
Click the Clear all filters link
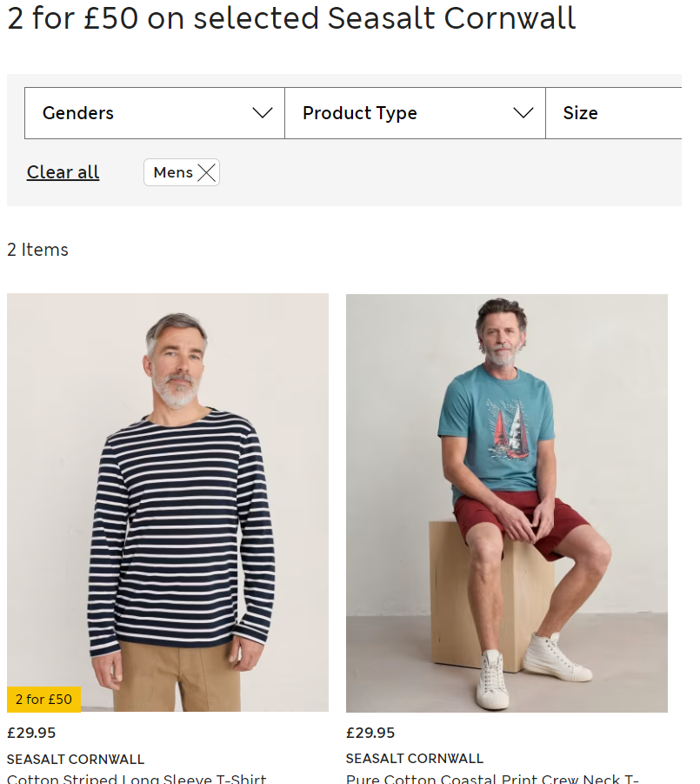63,172
